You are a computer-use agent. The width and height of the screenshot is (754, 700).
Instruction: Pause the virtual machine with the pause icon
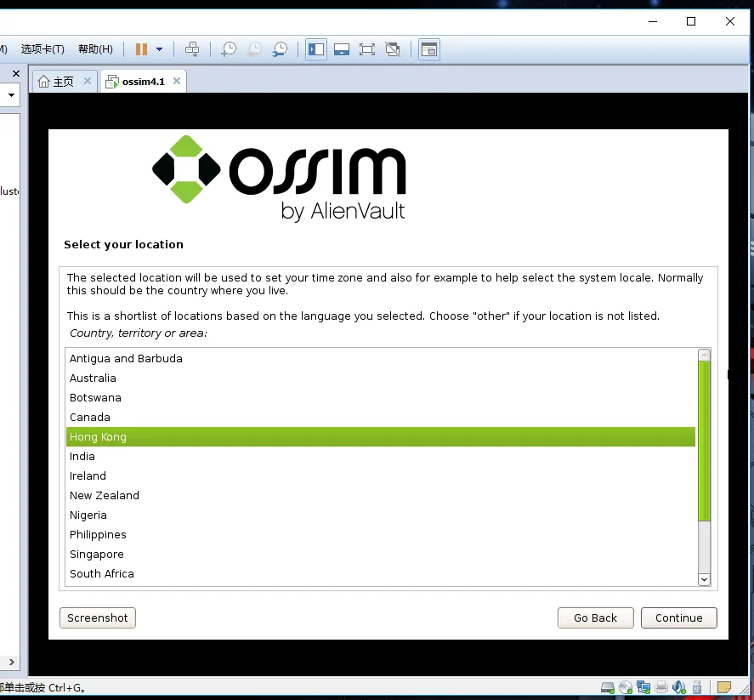141,49
